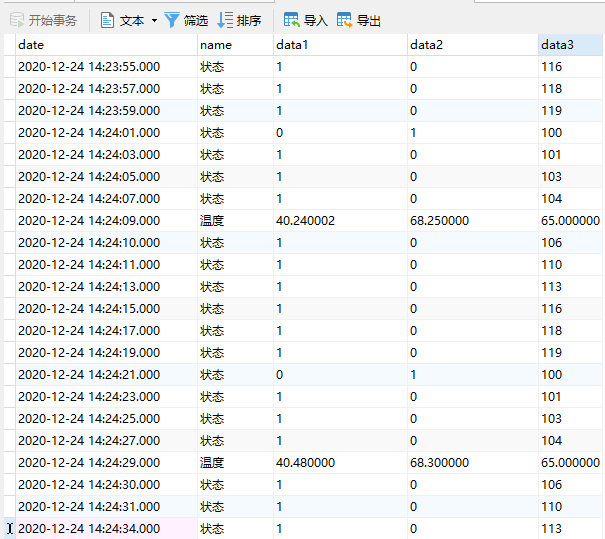605x539 pixels.
Task: Click the data3 cell in the 14:23:55 row
Action: coord(551,67)
